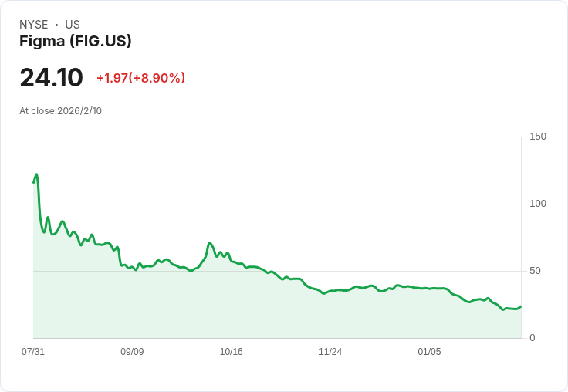This screenshot has width=568, height=392.
Task: Click the 0 y-axis label
Action: (532, 338)
